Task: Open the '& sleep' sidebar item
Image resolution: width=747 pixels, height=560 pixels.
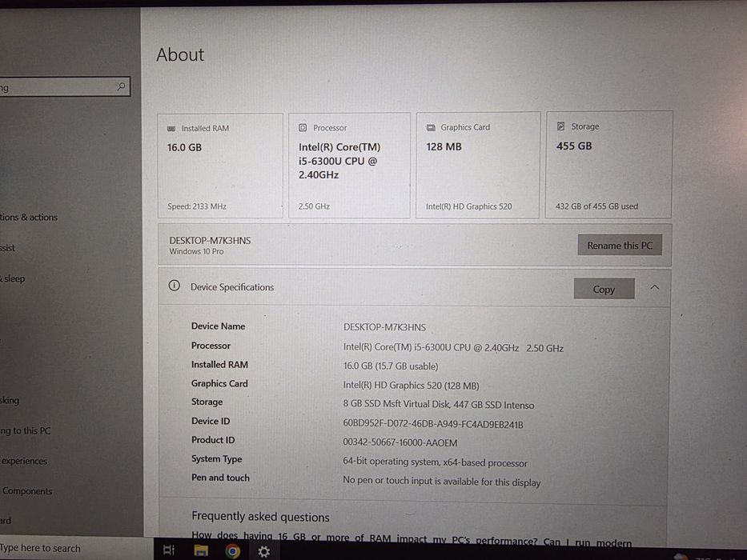Action: 12,279
